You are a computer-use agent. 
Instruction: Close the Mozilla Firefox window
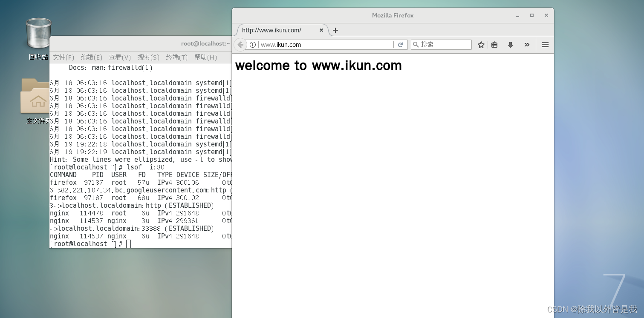(x=546, y=15)
